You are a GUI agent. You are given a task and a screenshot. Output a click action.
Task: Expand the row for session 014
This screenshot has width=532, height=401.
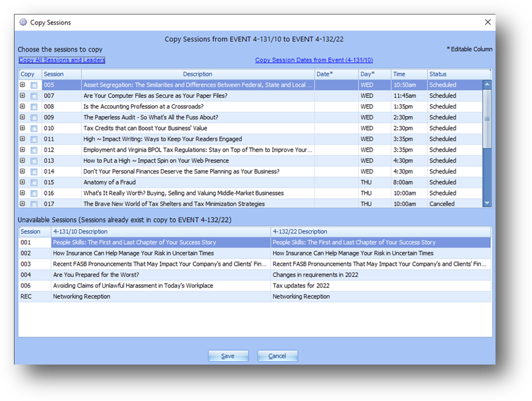tap(23, 171)
